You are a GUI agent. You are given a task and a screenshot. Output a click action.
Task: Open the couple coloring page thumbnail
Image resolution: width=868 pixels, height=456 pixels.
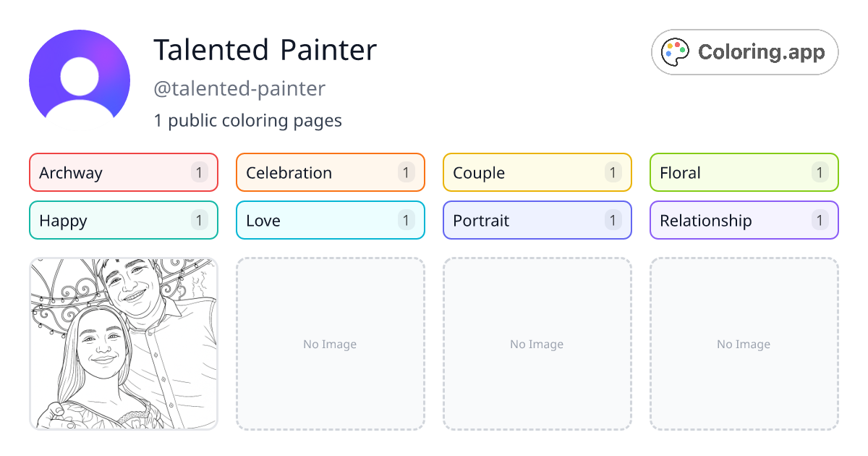click(123, 344)
